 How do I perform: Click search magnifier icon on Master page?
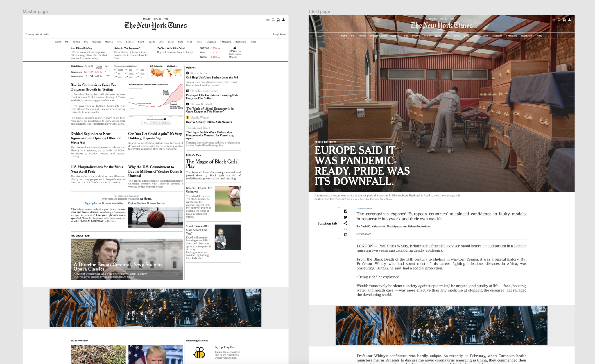pyautogui.click(x=273, y=20)
